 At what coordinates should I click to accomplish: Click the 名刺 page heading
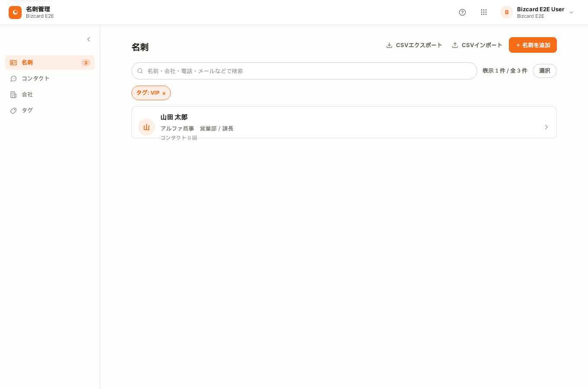tap(140, 47)
